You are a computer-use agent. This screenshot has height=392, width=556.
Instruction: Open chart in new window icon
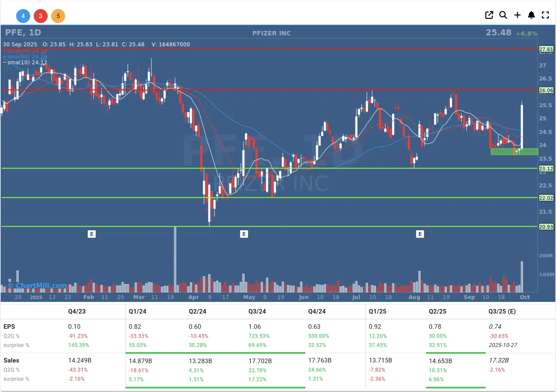pyautogui.click(x=489, y=15)
